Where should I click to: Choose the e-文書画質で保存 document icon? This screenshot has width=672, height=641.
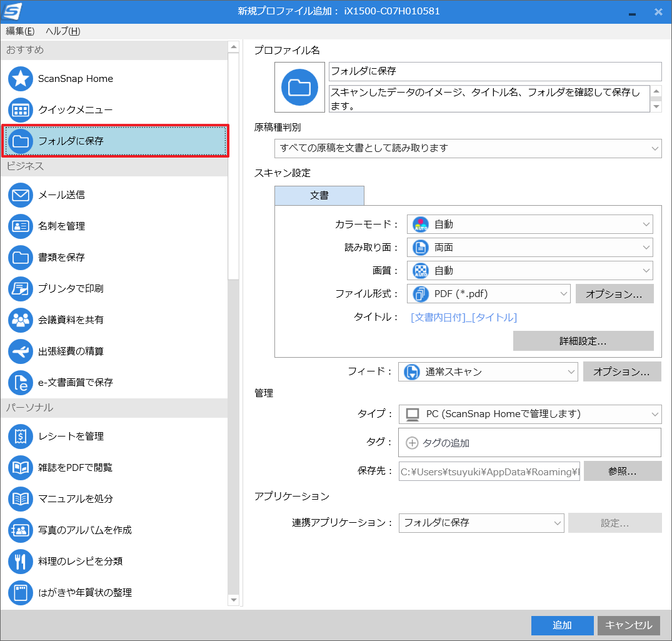(20, 383)
